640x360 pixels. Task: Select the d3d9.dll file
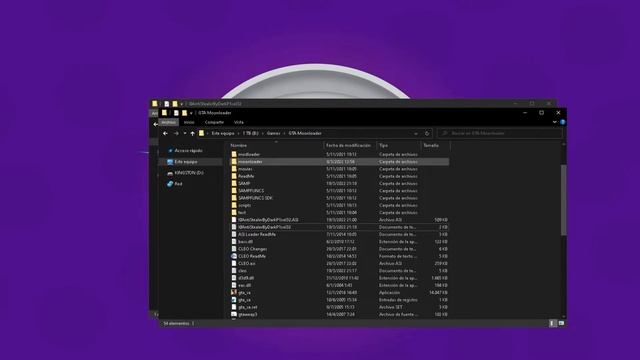click(340, 278)
